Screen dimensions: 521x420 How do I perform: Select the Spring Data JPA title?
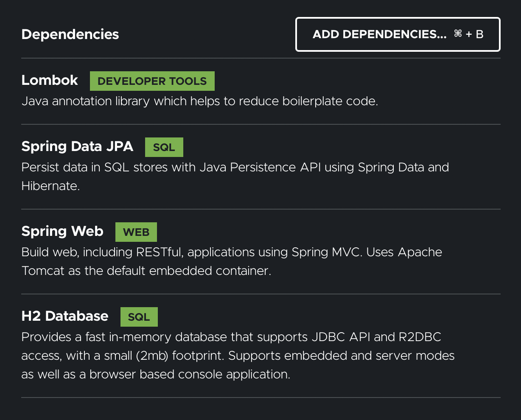(77, 146)
